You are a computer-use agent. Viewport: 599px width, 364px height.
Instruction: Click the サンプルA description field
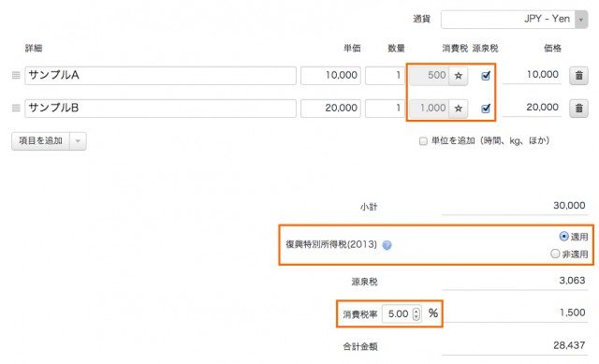coord(160,76)
